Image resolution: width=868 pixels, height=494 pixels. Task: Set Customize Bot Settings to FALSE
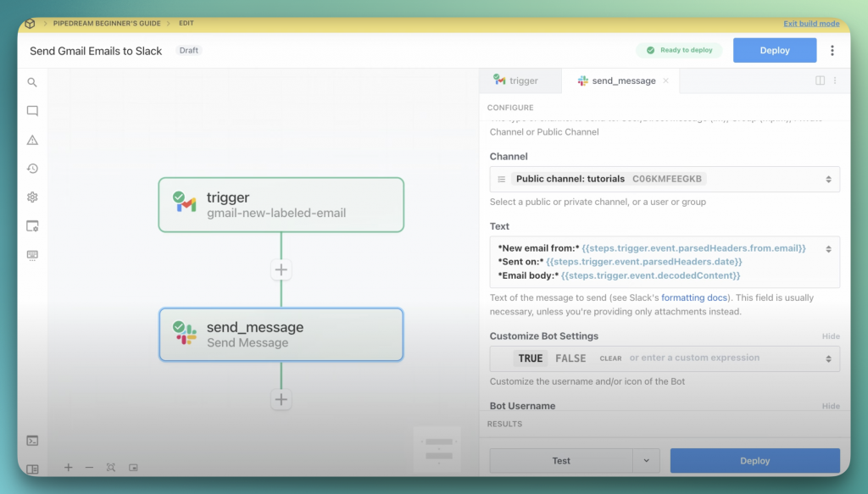click(570, 358)
